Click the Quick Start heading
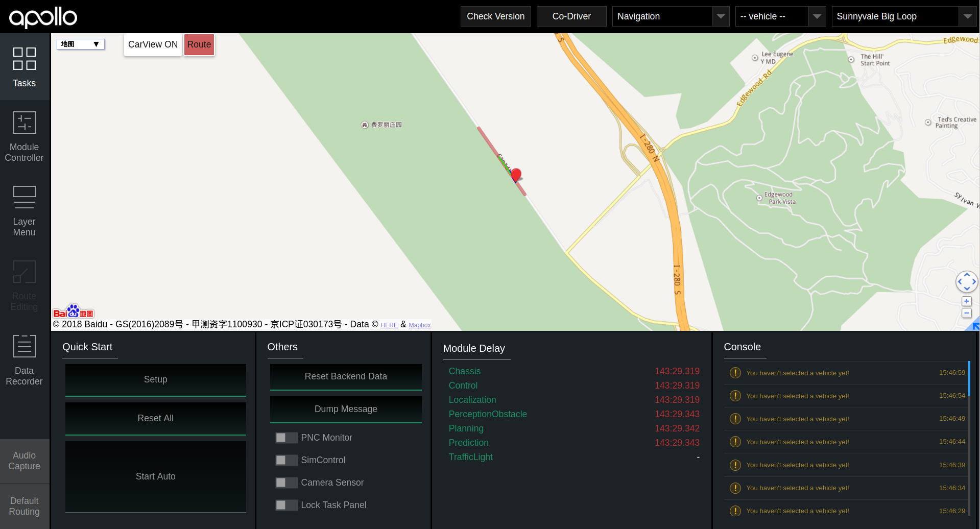Screen dimensions: 980x529 pos(87,347)
